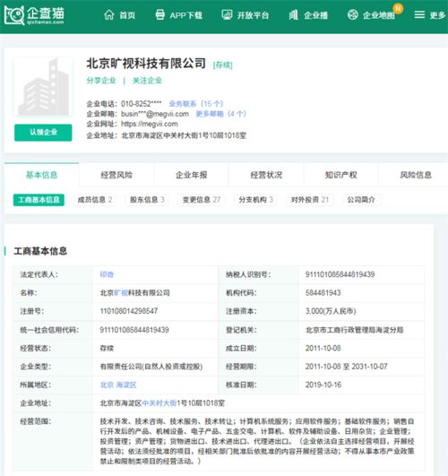Click the 工商基本信息 section heading
Viewport: 448px width, 476px height.
coord(40,251)
